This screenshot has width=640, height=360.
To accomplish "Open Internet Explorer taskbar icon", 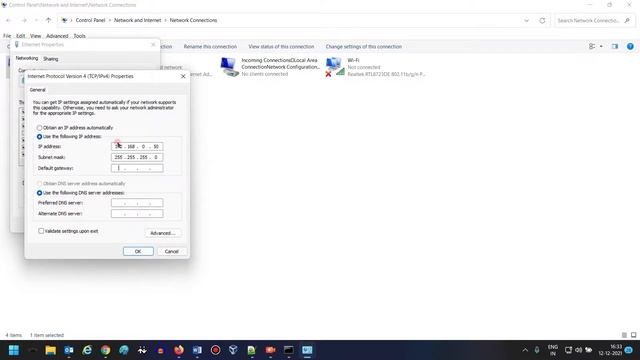I will click(x=87, y=350).
